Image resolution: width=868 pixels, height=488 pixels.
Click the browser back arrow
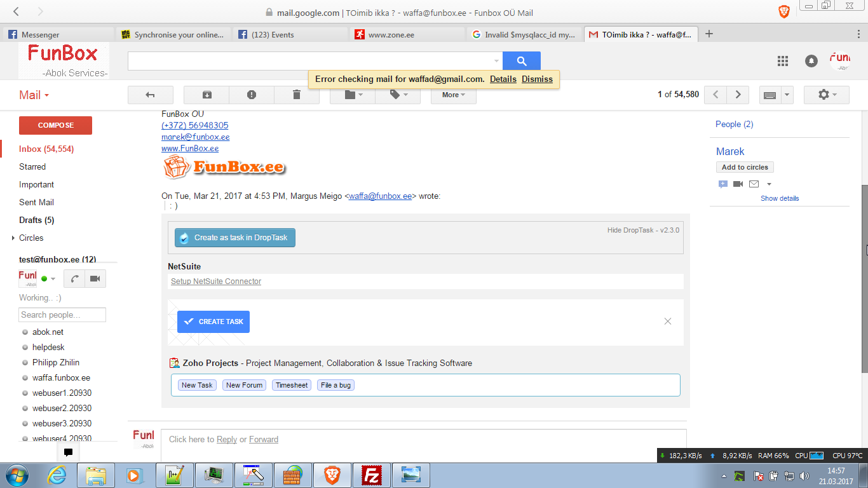tap(16, 11)
